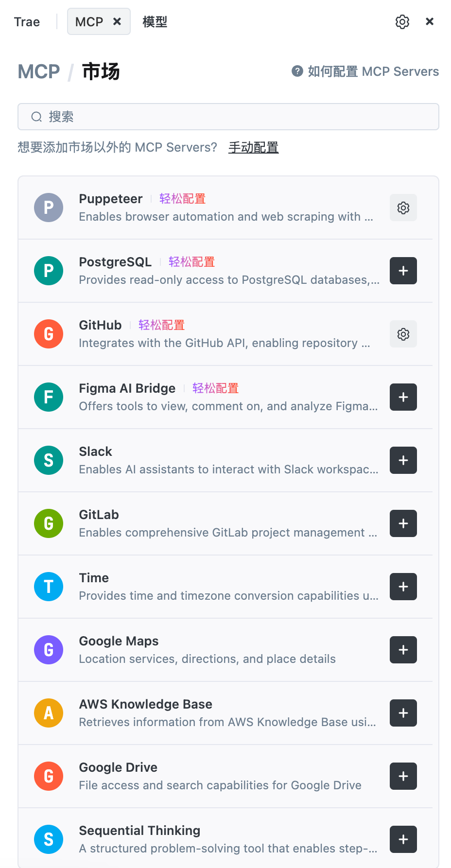
Task: Select the GitHub server icon
Action: pos(49,334)
